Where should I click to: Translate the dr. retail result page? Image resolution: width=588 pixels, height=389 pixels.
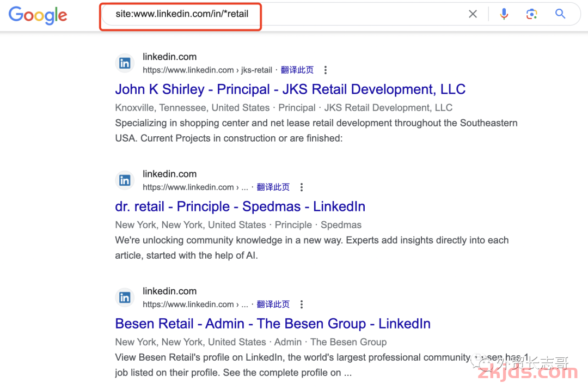tap(273, 187)
